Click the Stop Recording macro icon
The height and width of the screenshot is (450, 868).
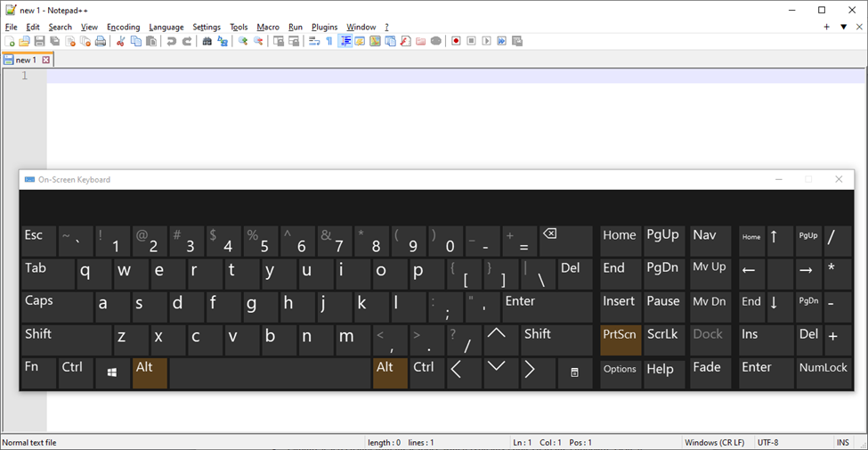(471, 41)
